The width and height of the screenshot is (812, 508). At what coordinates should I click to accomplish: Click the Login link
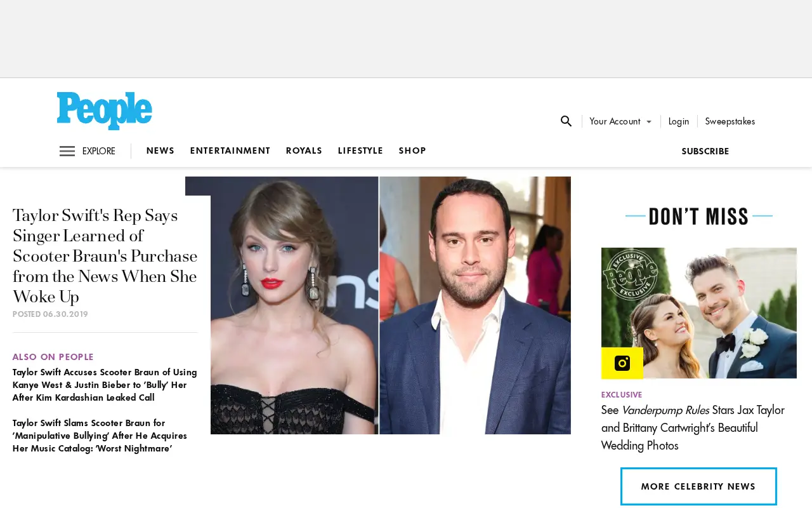(x=679, y=121)
